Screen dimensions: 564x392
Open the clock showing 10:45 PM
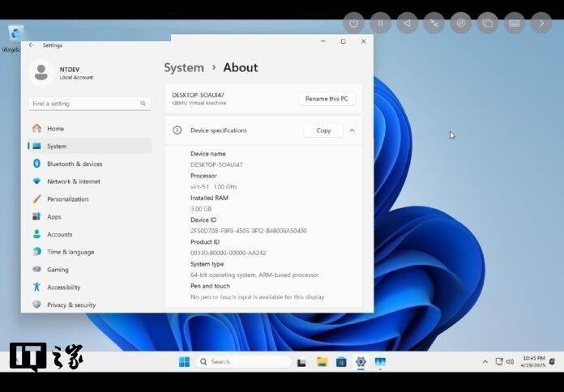[x=533, y=361]
